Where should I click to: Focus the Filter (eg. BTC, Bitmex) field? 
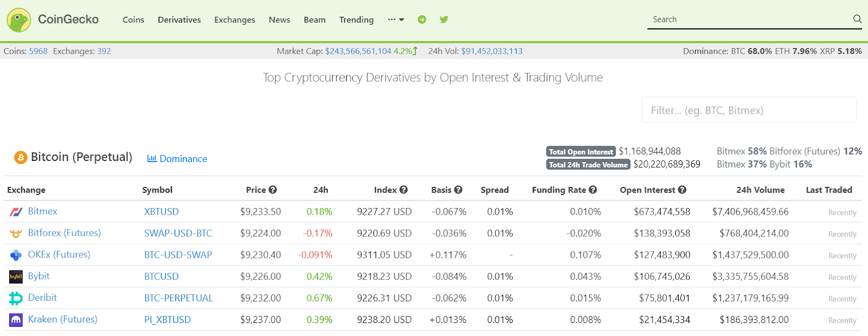pyautogui.click(x=749, y=110)
